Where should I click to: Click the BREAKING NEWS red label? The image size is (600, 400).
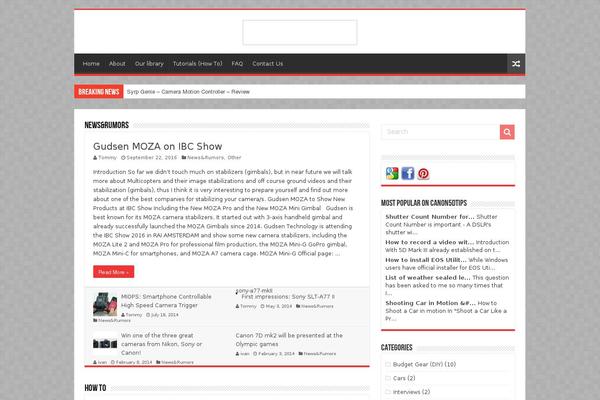tap(99, 92)
